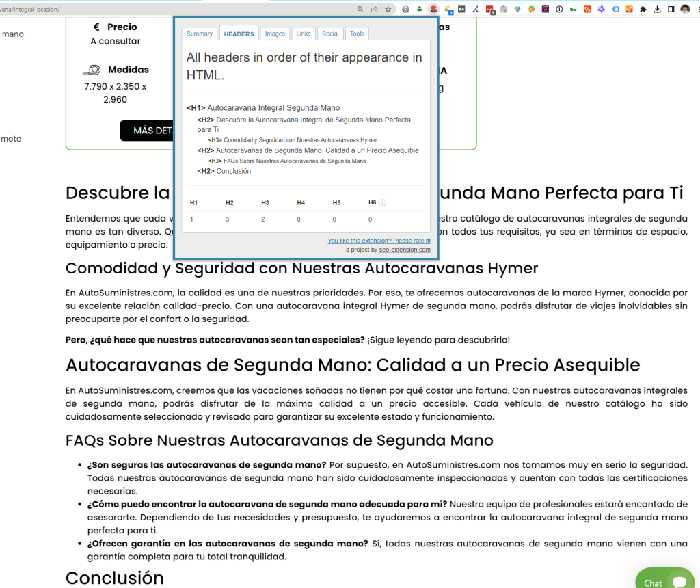
Task: Click the bookmark star icon
Action: 388,10
